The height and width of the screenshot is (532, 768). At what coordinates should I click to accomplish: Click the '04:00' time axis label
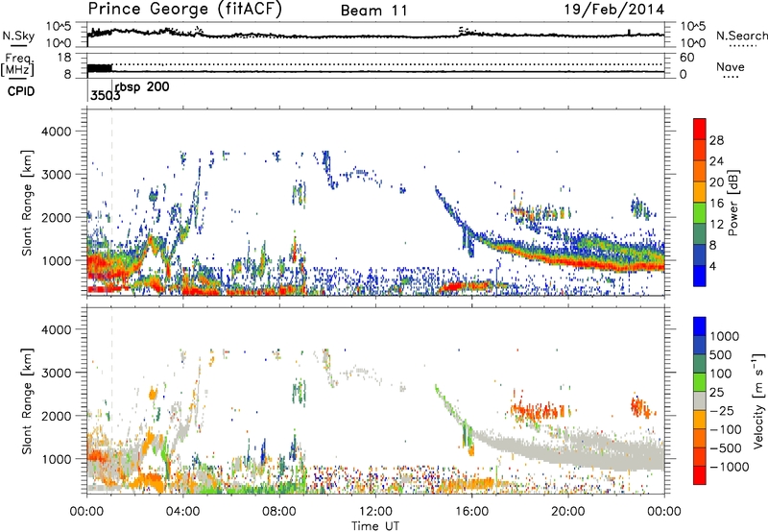click(183, 511)
